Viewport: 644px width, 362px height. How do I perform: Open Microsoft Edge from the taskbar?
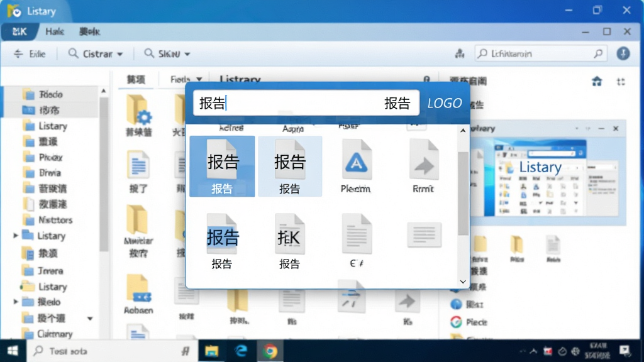point(241,351)
